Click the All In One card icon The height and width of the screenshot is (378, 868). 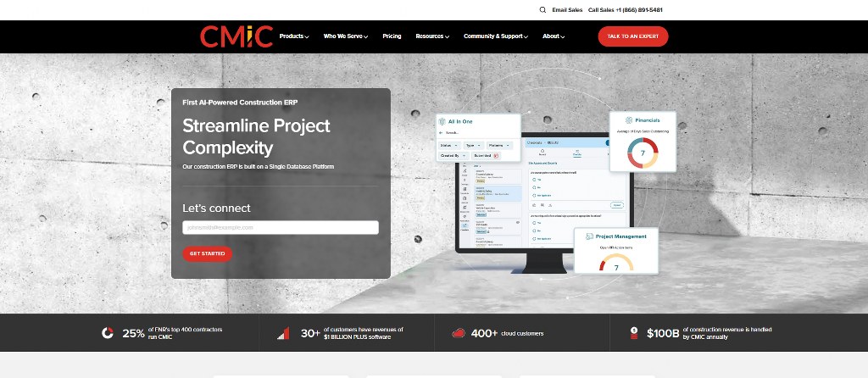point(442,121)
